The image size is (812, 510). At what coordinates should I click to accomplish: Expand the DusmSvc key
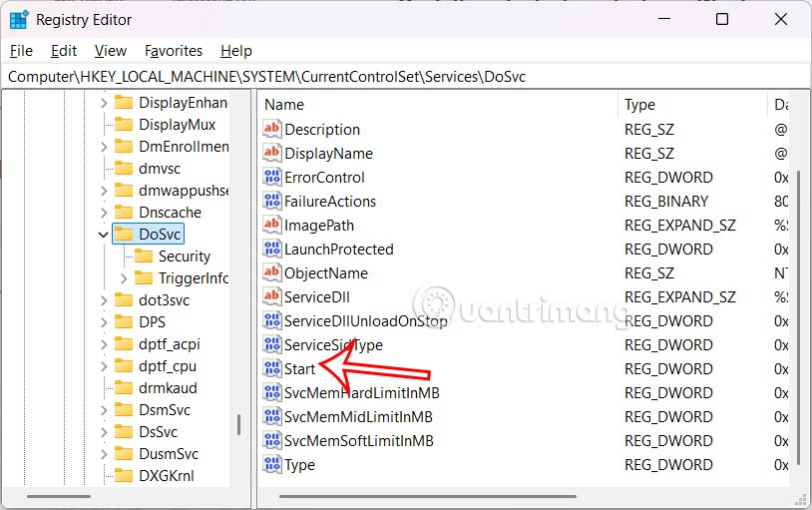tap(104, 454)
